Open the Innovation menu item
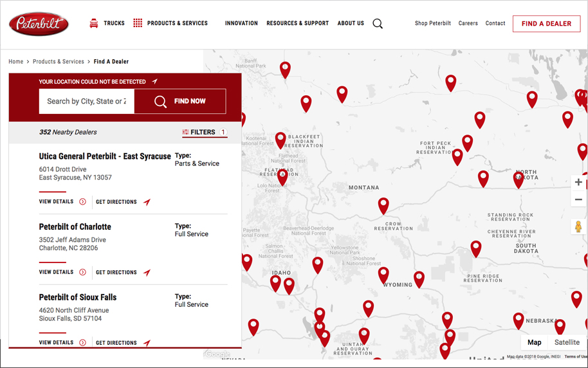This screenshot has height=368, width=588. (241, 23)
